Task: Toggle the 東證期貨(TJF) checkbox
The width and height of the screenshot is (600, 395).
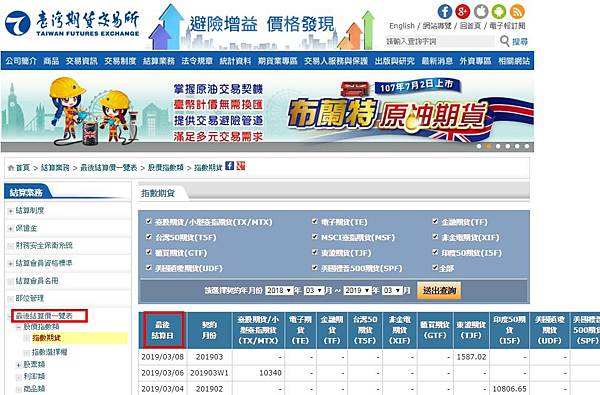Action: tap(315, 252)
